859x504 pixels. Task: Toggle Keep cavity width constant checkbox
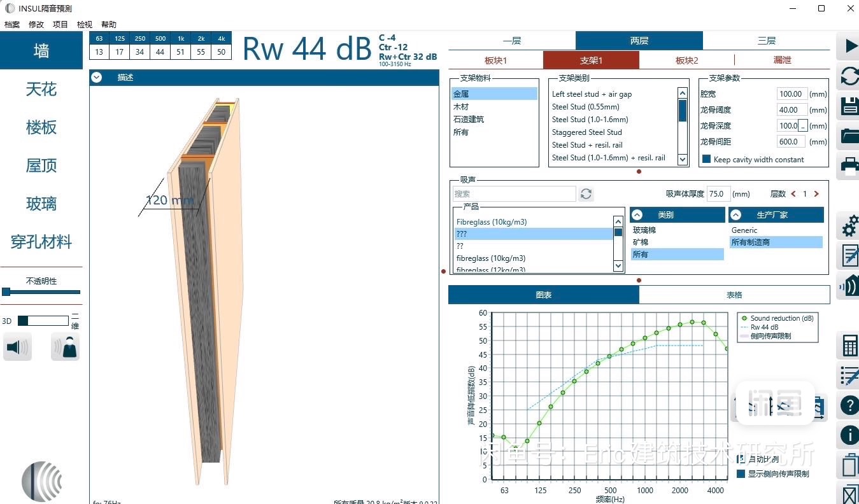click(706, 159)
